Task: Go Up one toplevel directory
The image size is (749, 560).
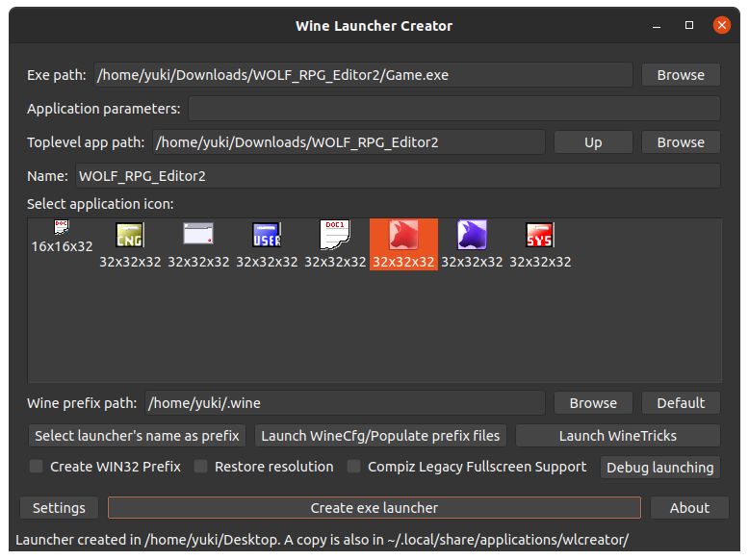Action: click(x=593, y=142)
